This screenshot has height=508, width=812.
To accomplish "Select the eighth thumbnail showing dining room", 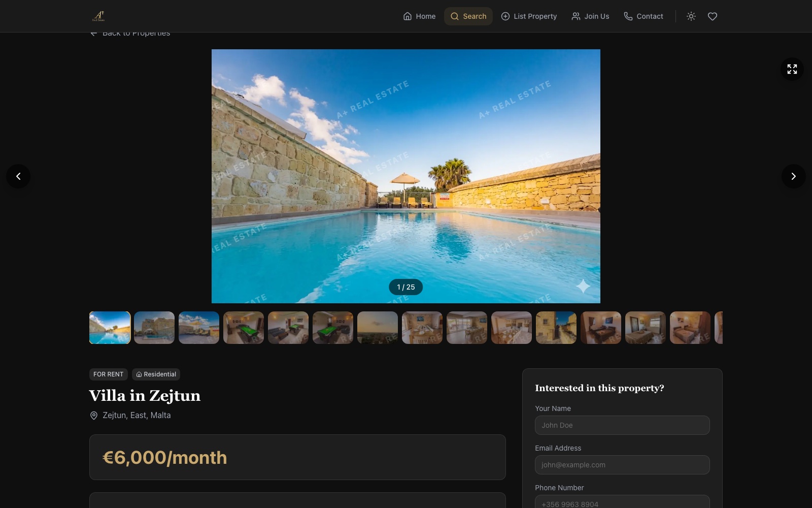I will click(x=422, y=328).
